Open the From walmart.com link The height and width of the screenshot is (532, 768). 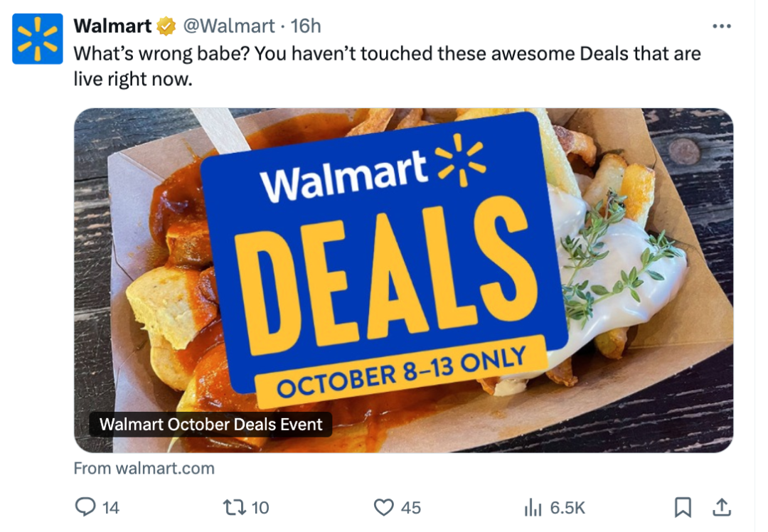144,468
